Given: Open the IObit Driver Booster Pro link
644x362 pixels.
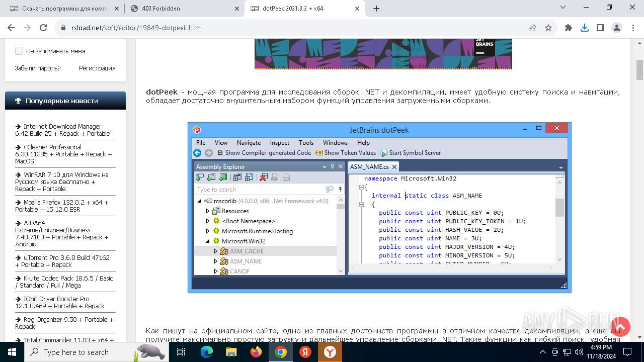Looking at the screenshot, I should (60, 303).
